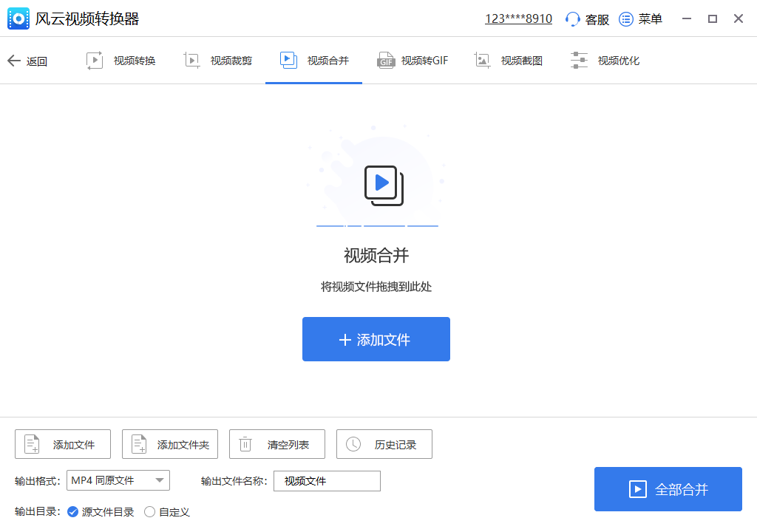Click the bottom 添加文件 toolbar button

(x=63, y=444)
